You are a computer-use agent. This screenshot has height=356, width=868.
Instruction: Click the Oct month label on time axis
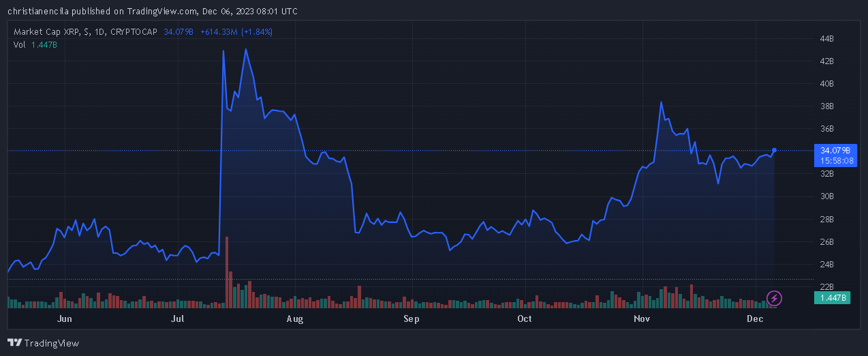click(x=525, y=318)
